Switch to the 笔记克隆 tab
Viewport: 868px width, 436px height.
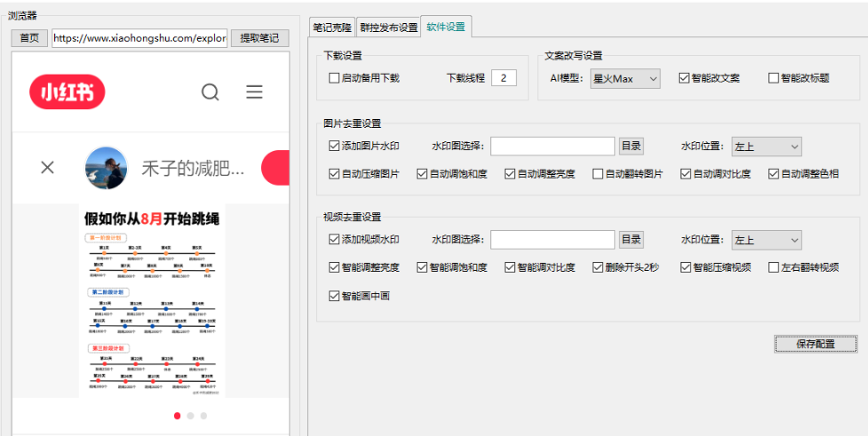332,28
